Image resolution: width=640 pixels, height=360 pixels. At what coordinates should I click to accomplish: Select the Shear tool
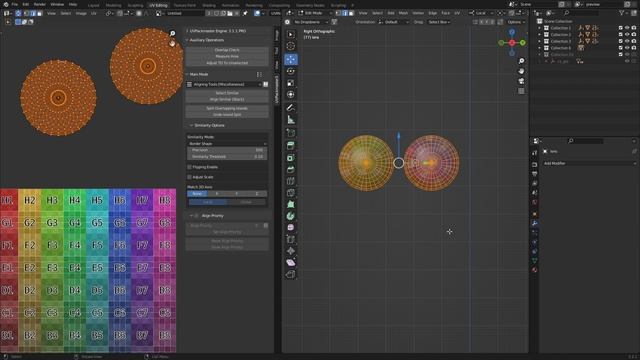291,262
